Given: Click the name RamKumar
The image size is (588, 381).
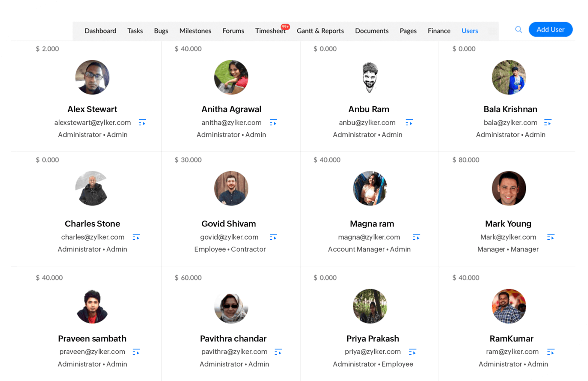Looking at the screenshot, I should [511, 338].
